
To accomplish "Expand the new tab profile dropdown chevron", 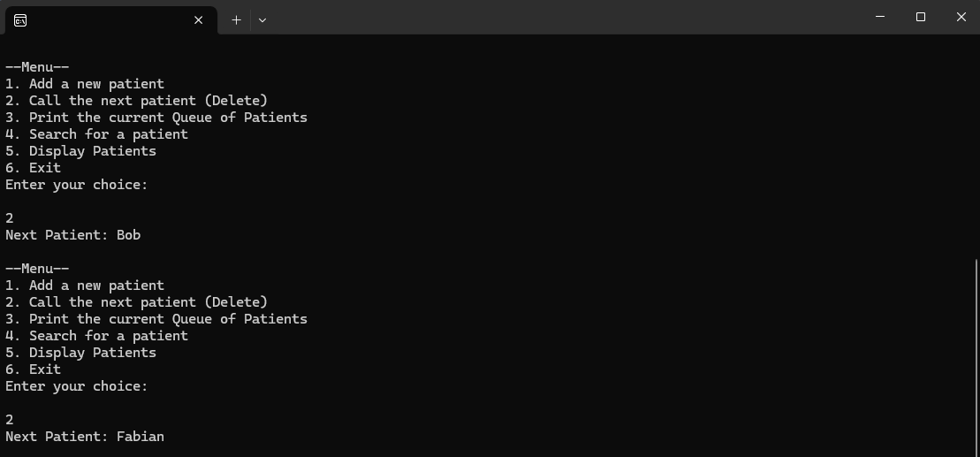I will [x=262, y=19].
